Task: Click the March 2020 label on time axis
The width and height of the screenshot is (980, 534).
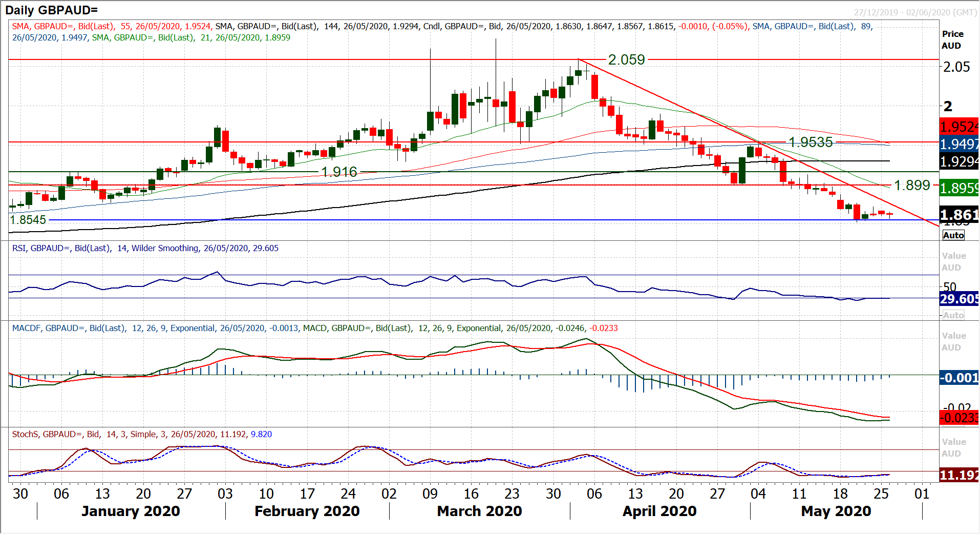Action: 479,511
